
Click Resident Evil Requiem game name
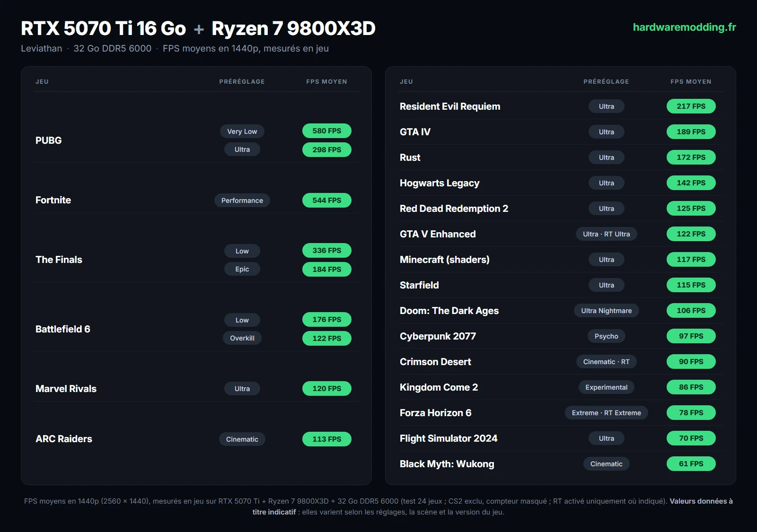[450, 106]
